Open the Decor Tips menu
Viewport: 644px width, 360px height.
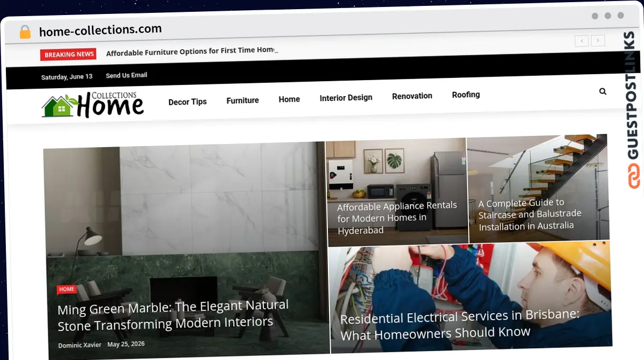click(x=187, y=102)
